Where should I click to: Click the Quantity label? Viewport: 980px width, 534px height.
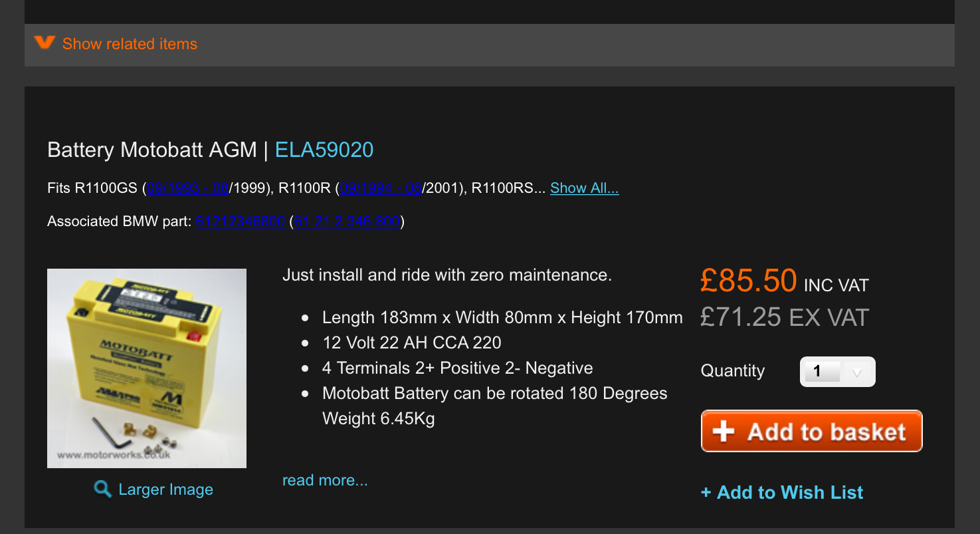[x=733, y=371]
